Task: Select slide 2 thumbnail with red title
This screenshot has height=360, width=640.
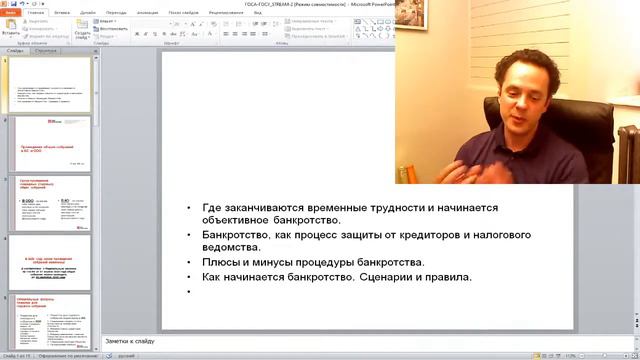Action: (49, 144)
